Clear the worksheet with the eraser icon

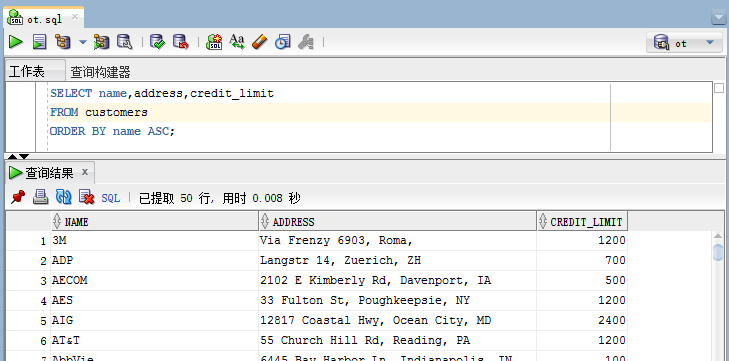coord(260,42)
